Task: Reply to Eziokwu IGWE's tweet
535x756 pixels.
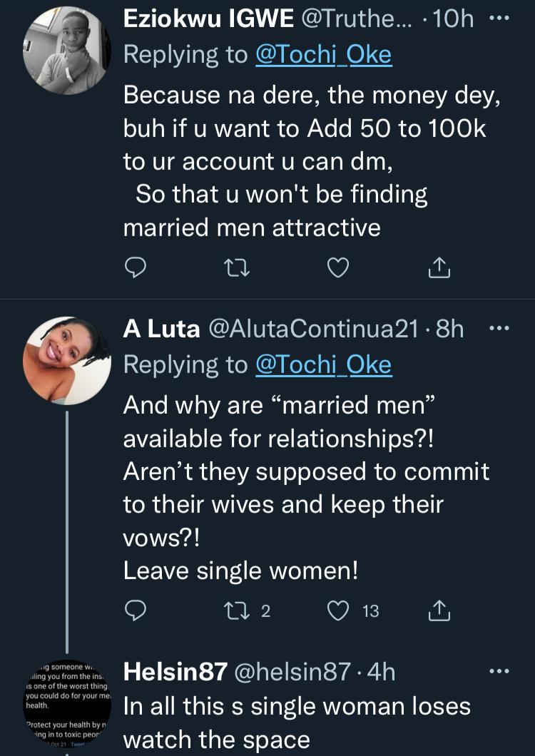Action: pos(136,267)
